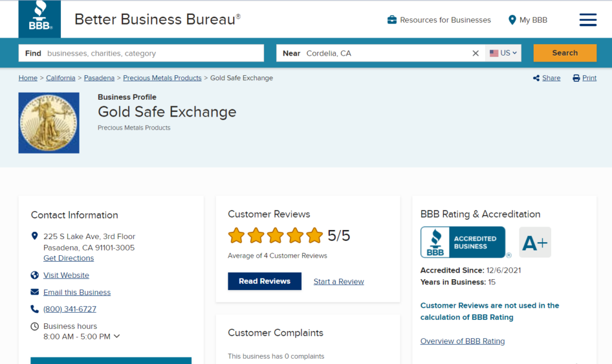This screenshot has height=364, width=612.
Task: Expand the business hours chevron
Action: tap(117, 337)
